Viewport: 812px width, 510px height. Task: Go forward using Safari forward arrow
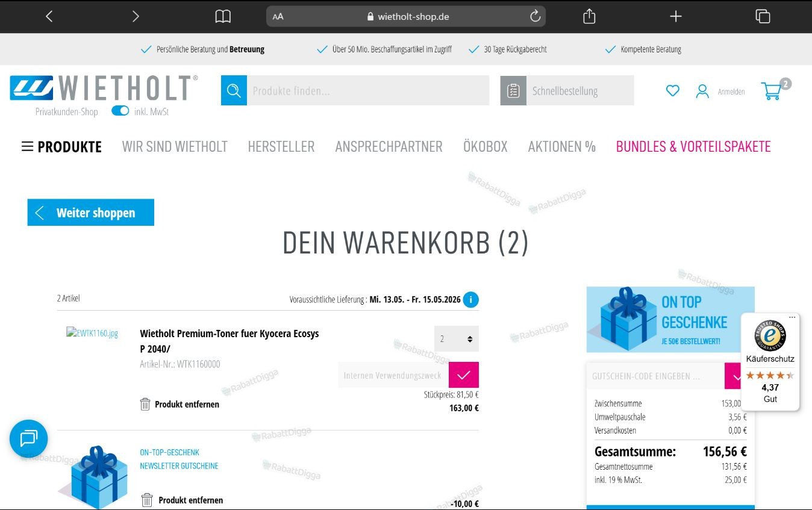136,16
